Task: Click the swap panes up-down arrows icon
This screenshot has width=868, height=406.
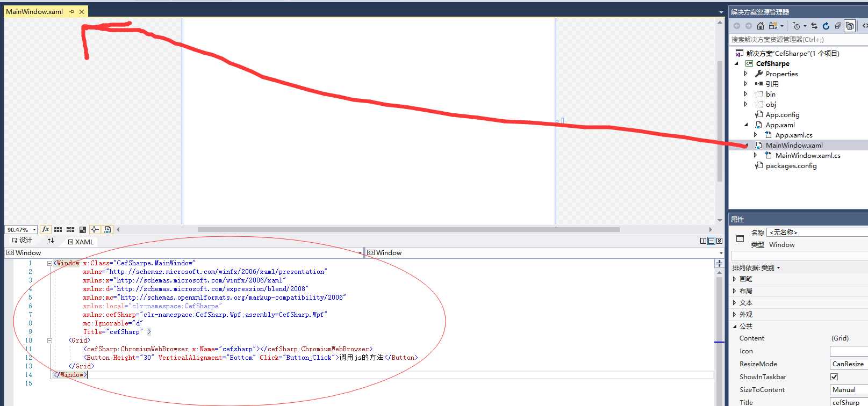Action: [51, 241]
